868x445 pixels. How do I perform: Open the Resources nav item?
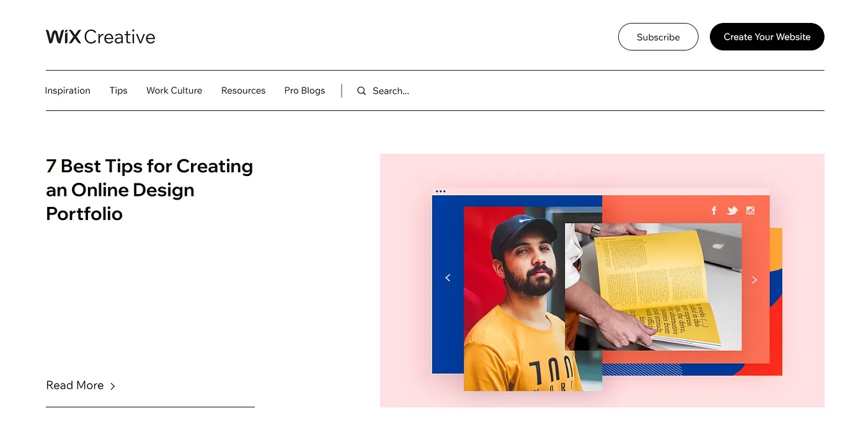point(243,90)
